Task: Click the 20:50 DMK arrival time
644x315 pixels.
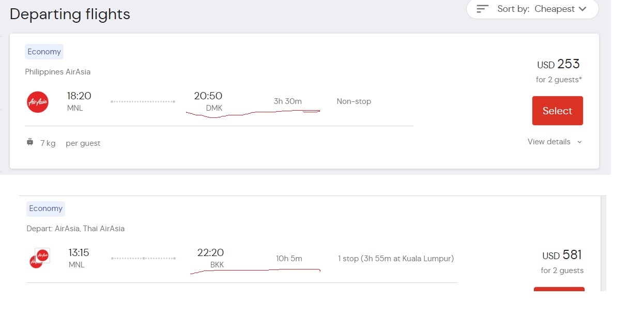Action: (x=208, y=101)
